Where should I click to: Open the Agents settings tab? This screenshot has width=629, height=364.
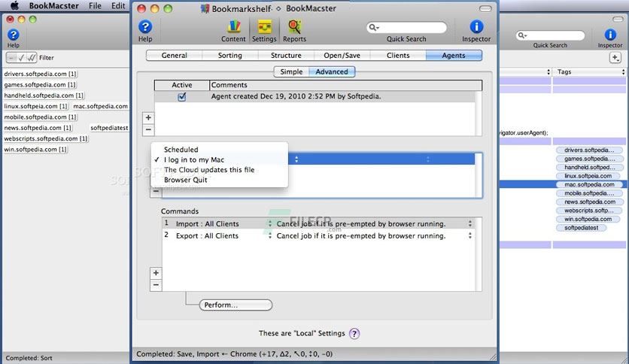(x=454, y=56)
